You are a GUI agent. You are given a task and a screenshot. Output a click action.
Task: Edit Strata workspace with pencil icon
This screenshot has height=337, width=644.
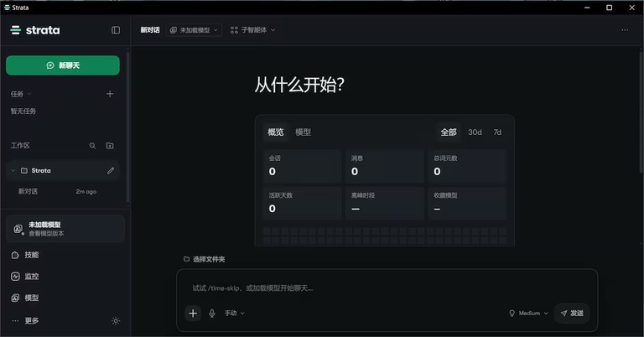tap(111, 170)
